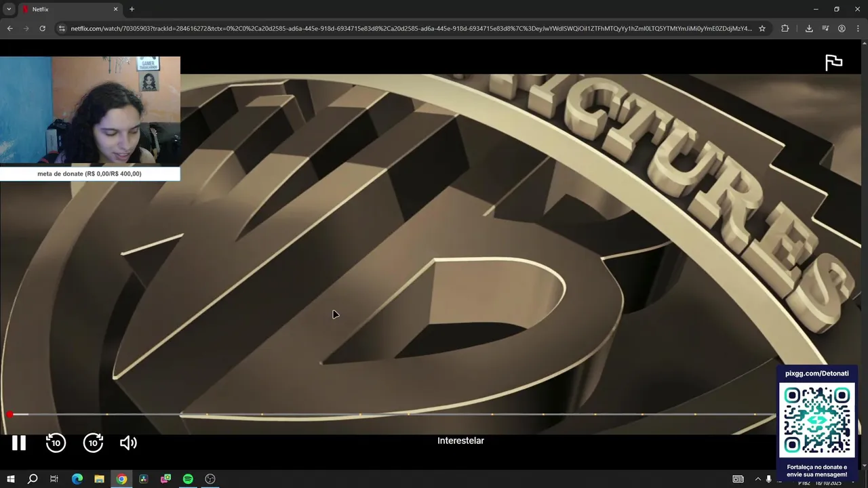
Task: Go forward in Chrome browser
Action: coord(26,28)
